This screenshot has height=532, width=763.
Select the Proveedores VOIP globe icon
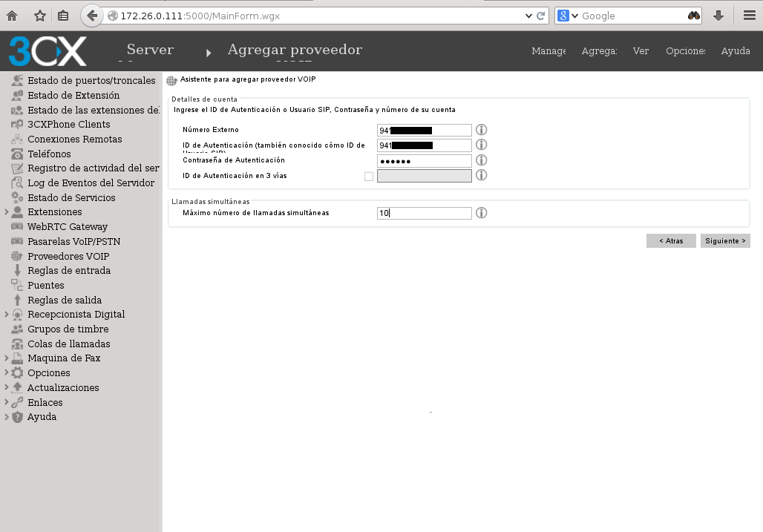[x=18, y=256]
